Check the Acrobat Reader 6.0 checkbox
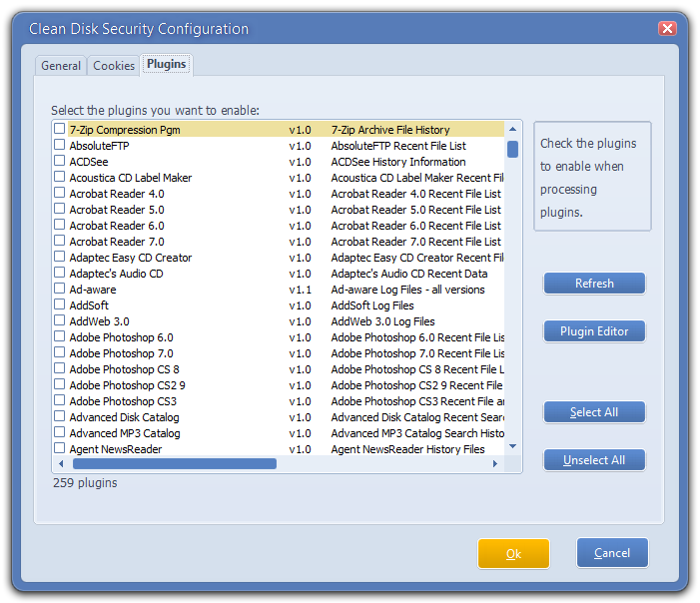Viewport: 700px width, 603px height. coord(59,225)
